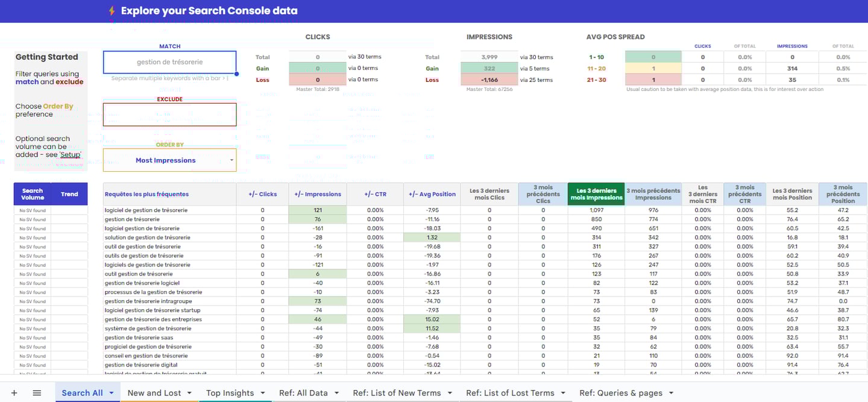Click the 'gestion de trésorerie digital' query
Screen dimensions: 868x402
tap(141, 365)
